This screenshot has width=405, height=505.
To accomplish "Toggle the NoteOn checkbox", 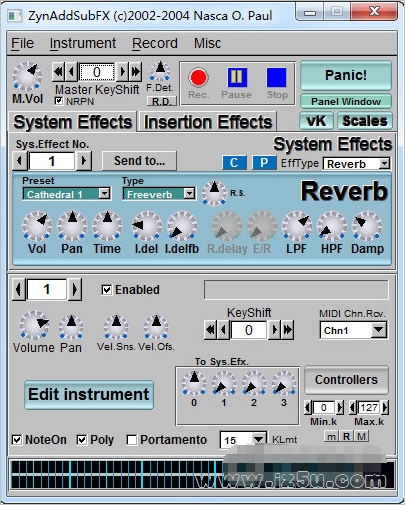I will (17, 440).
